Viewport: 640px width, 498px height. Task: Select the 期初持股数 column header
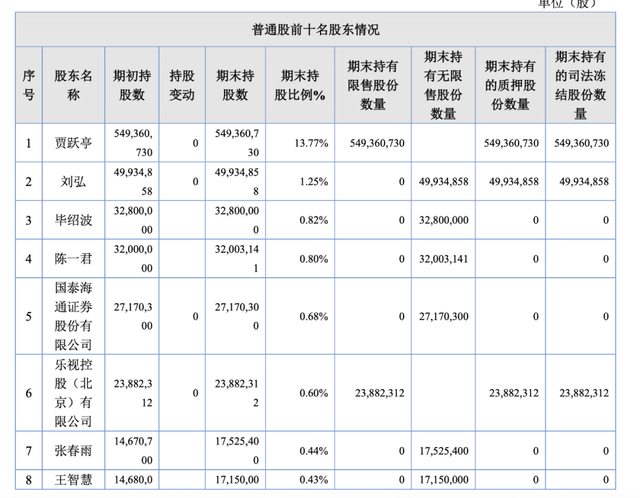(x=132, y=85)
